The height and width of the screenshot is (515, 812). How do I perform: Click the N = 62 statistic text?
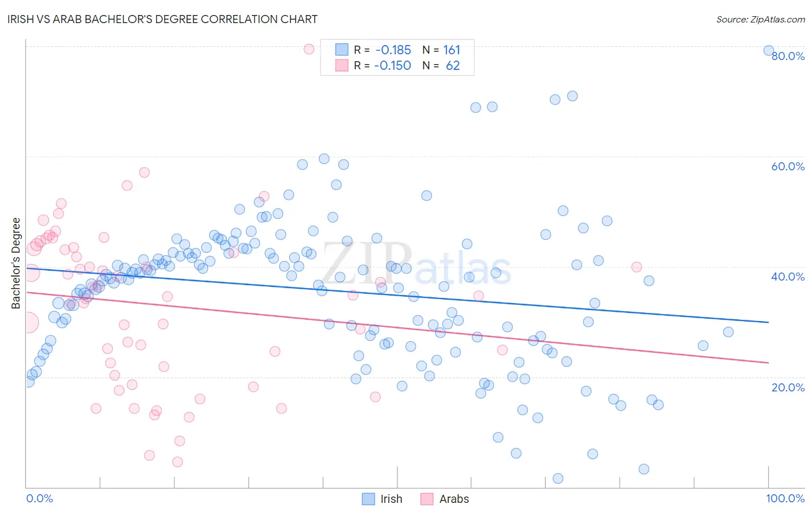[441, 65]
